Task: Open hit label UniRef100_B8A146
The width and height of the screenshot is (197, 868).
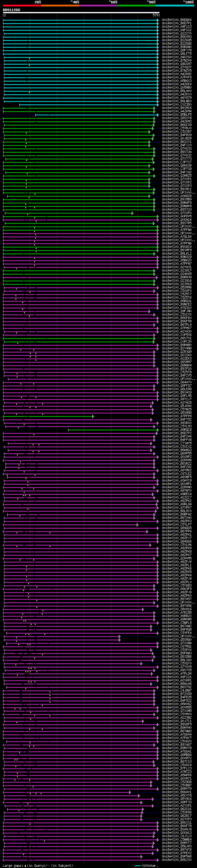Action: point(177,683)
